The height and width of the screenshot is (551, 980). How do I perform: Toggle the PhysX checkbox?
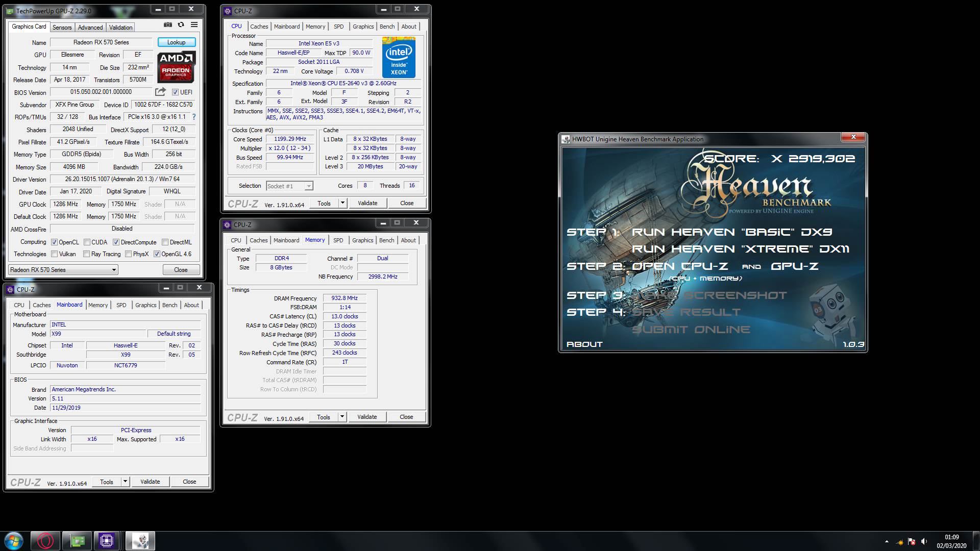[129, 254]
